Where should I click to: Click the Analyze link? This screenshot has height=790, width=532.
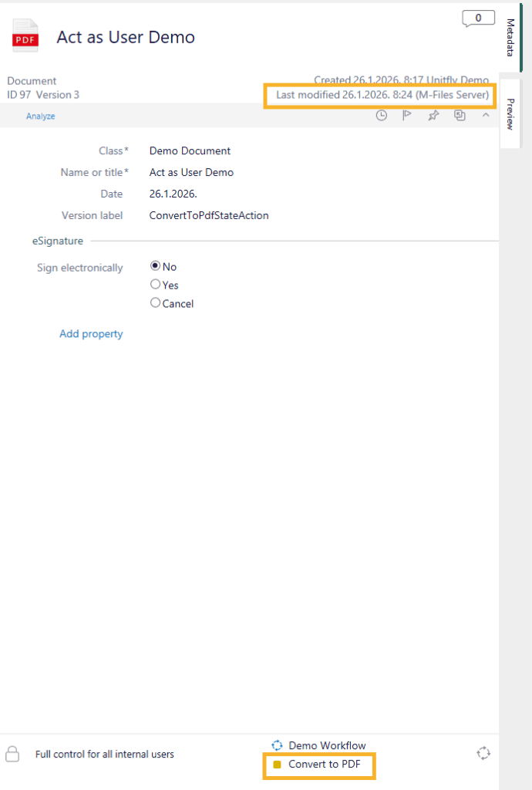41,116
